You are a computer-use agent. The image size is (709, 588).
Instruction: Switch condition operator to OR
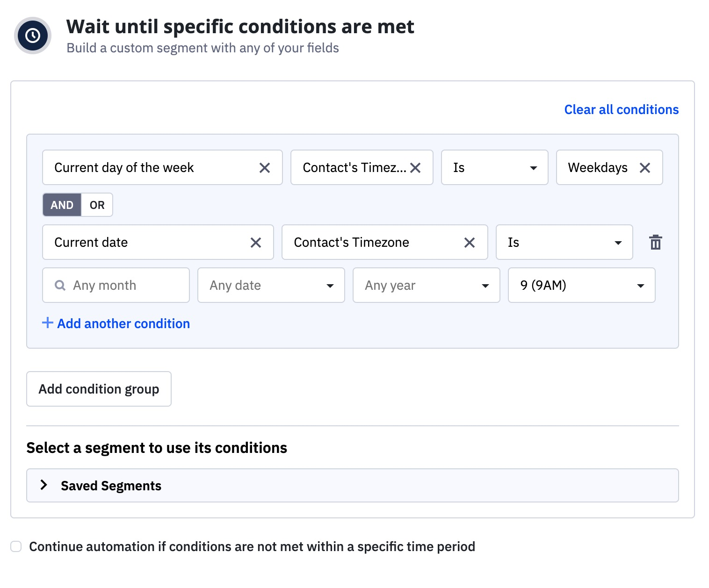tap(97, 205)
